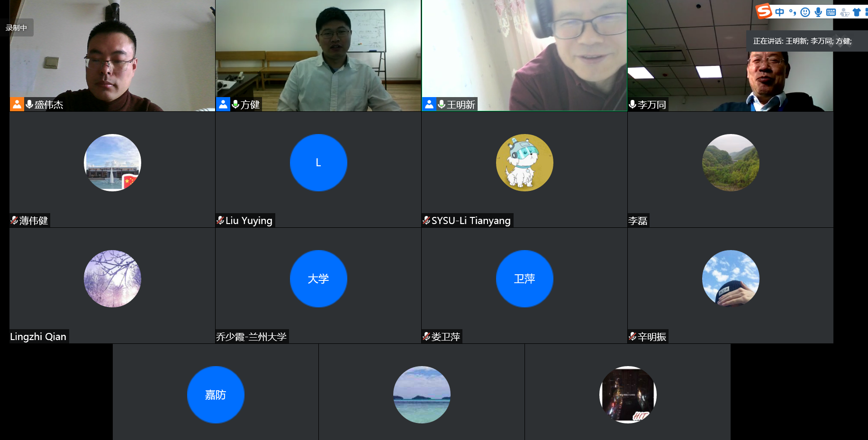The image size is (868, 440).
Task: Click the 嘉昉 blue avatar circle
Action: click(216, 395)
